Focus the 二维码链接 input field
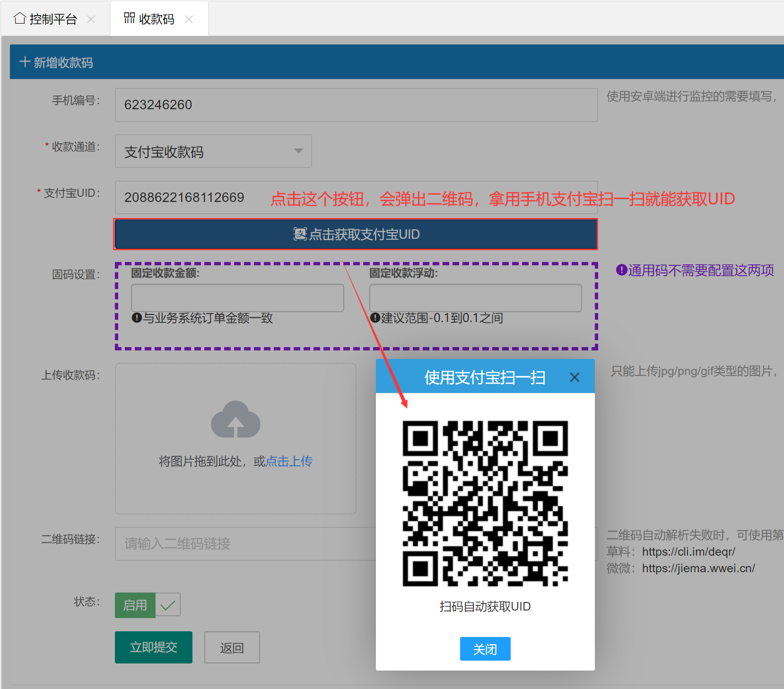This screenshot has height=689, width=784. [356, 544]
